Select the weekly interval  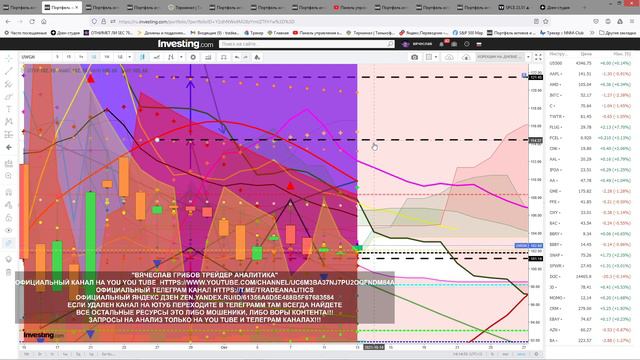107,57
